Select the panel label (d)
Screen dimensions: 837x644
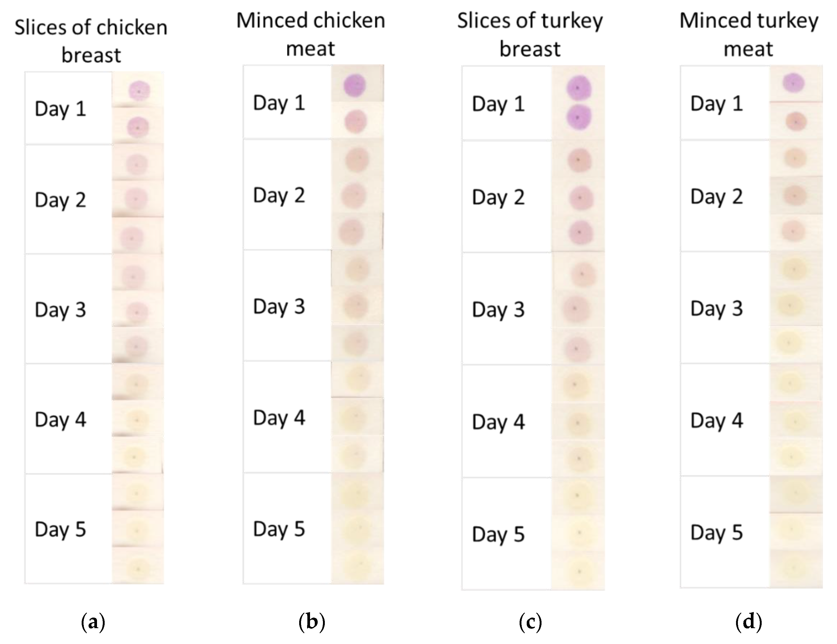pyautogui.click(x=748, y=623)
